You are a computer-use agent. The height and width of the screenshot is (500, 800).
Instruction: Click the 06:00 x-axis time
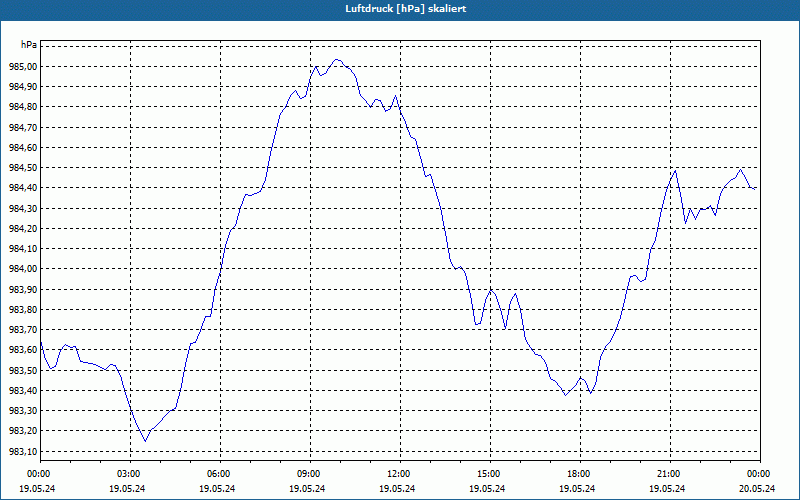pos(217,474)
